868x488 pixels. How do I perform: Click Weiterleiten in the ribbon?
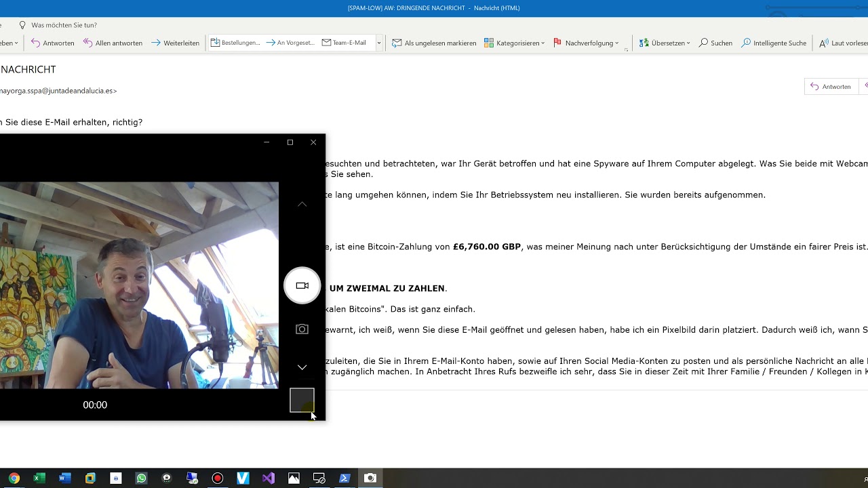click(175, 43)
